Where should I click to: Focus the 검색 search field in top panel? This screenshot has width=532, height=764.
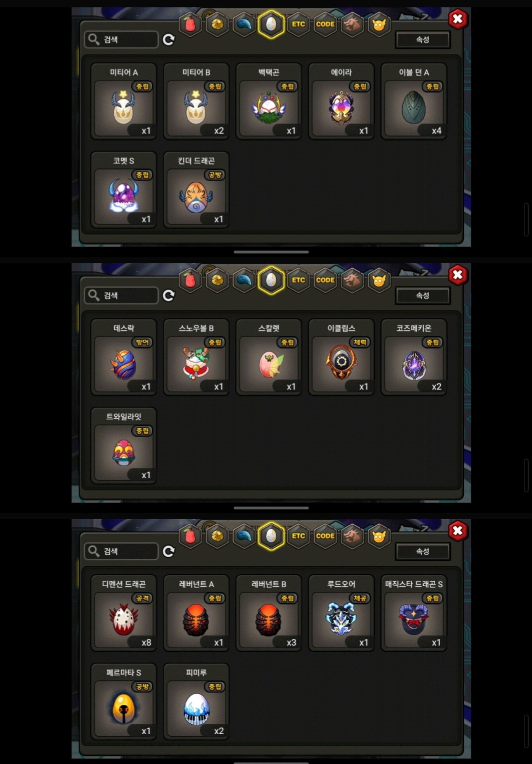(121, 40)
